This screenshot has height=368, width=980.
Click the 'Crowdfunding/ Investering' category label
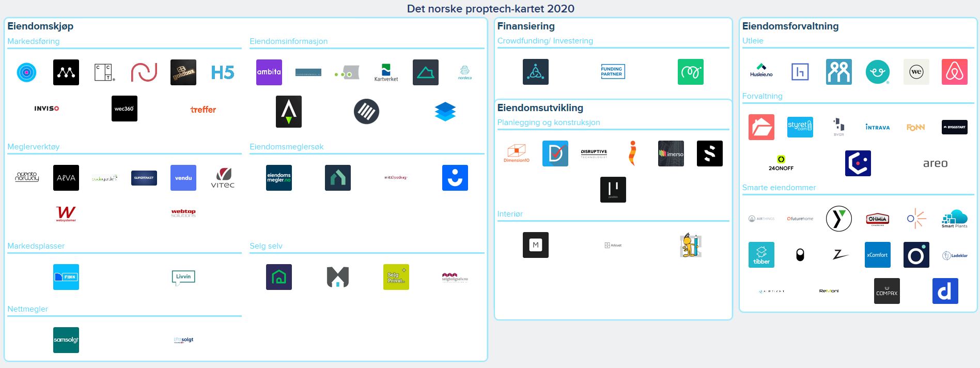[x=545, y=41]
